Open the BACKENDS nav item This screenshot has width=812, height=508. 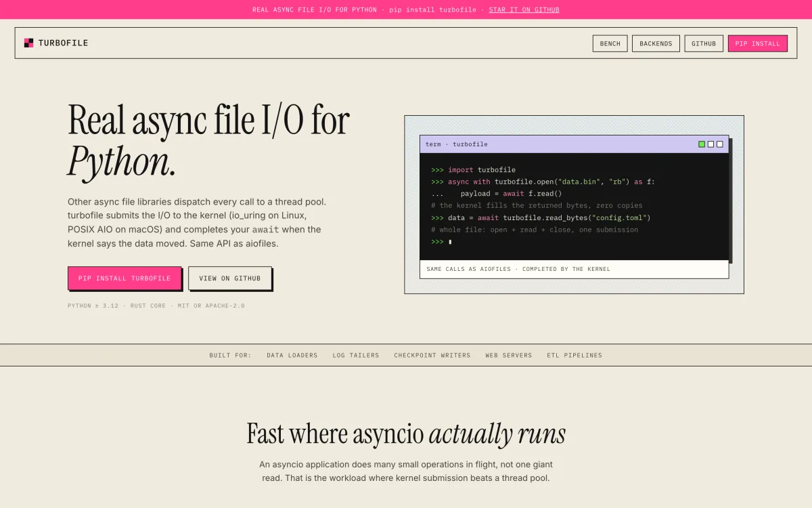pos(656,43)
